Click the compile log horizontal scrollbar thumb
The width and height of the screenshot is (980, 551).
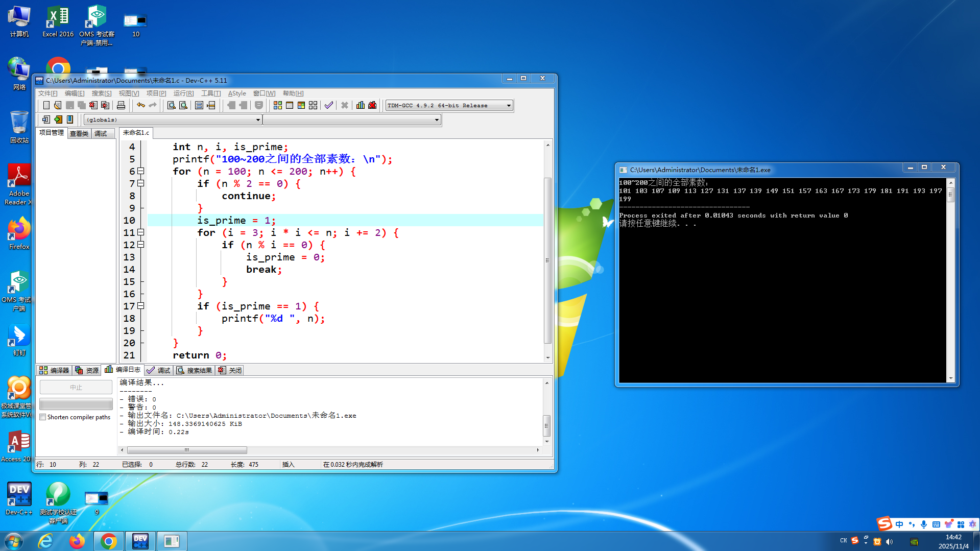tap(187, 450)
